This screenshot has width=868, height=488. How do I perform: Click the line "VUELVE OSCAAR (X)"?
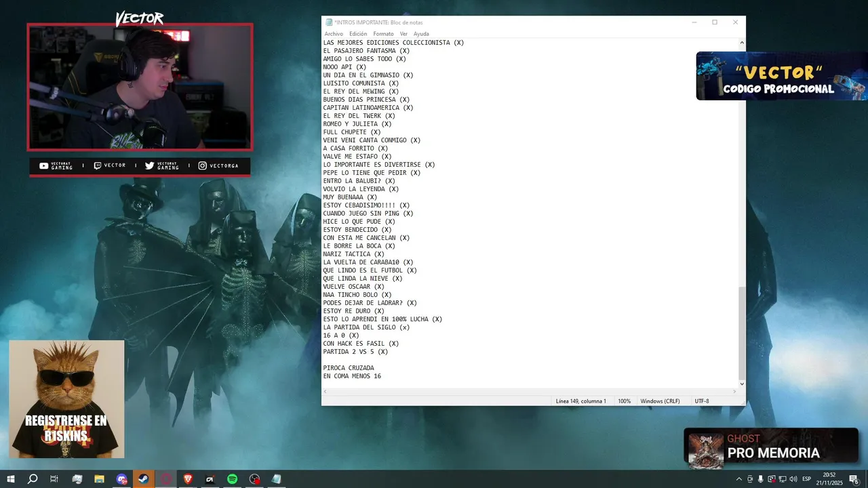[x=353, y=287]
